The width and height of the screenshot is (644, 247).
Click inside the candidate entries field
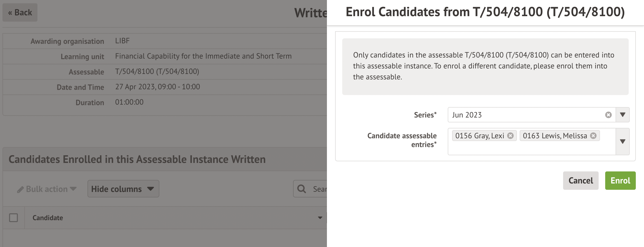pyautogui.click(x=530, y=148)
